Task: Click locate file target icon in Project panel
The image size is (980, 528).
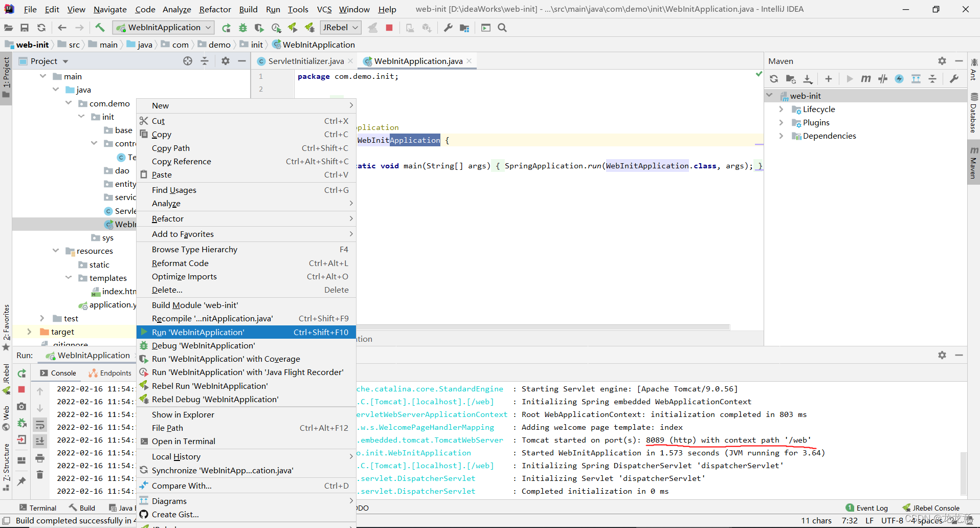Action: [188, 61]
